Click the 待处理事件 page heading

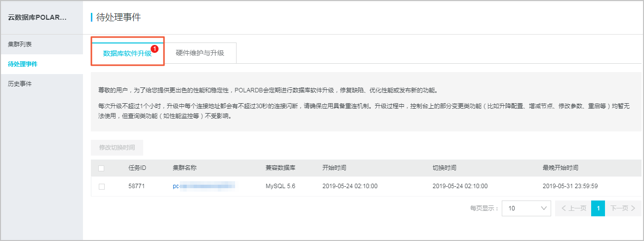point(119,17)
